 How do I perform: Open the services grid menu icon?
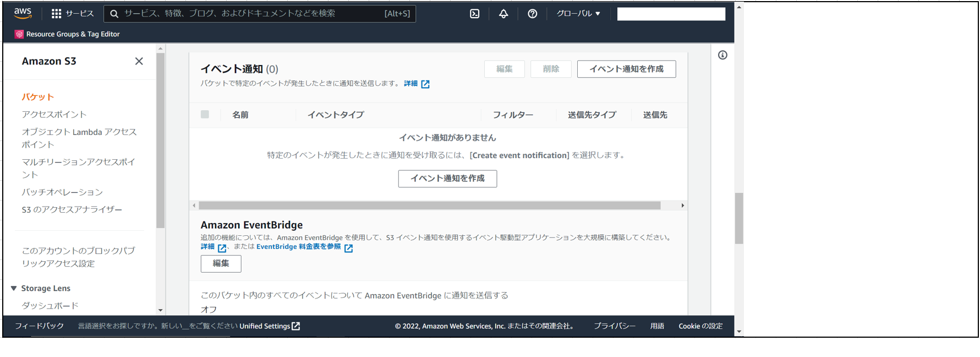pos(56,14)
